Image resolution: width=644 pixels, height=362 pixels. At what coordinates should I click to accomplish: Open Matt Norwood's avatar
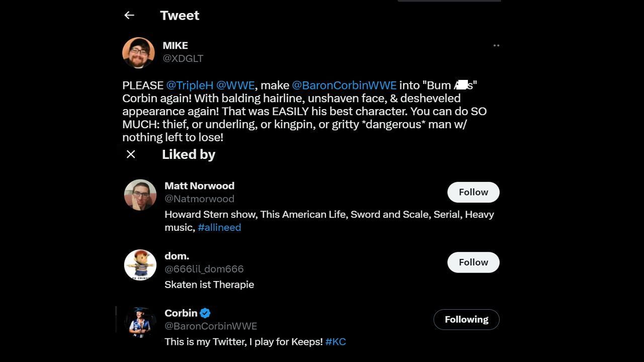(140, 195)
